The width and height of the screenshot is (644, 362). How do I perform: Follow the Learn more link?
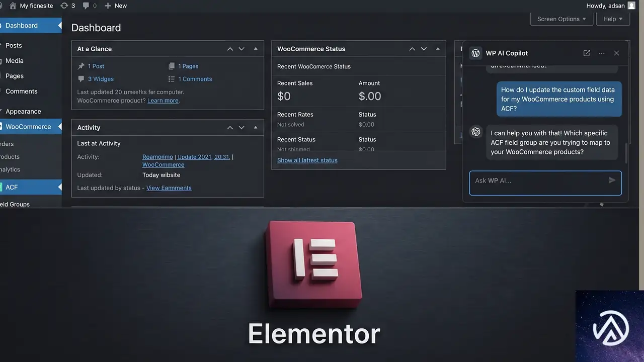point(163,101)
